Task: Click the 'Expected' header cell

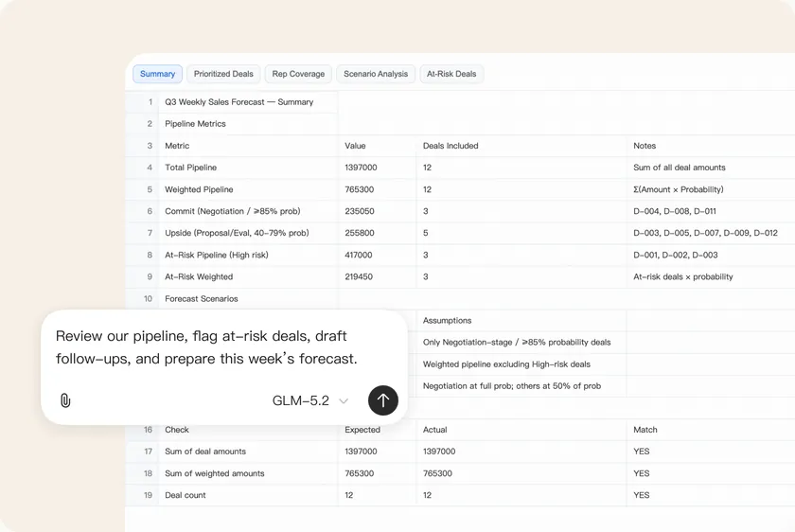Action: (377, 430)
